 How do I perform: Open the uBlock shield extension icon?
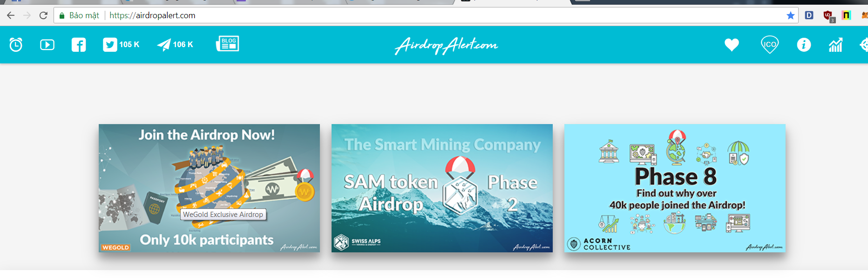click(828, 16)
